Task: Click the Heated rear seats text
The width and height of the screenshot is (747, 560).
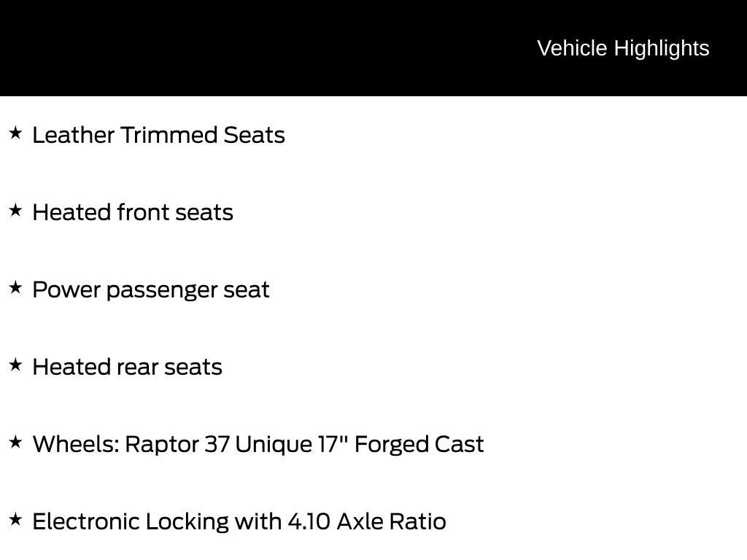Action: [127, 367]
